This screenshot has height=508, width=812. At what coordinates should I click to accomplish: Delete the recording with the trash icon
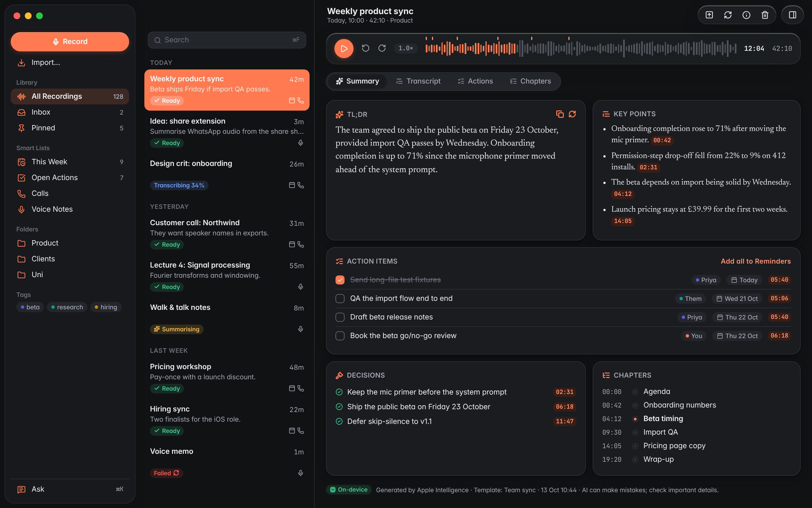[765, 15]
